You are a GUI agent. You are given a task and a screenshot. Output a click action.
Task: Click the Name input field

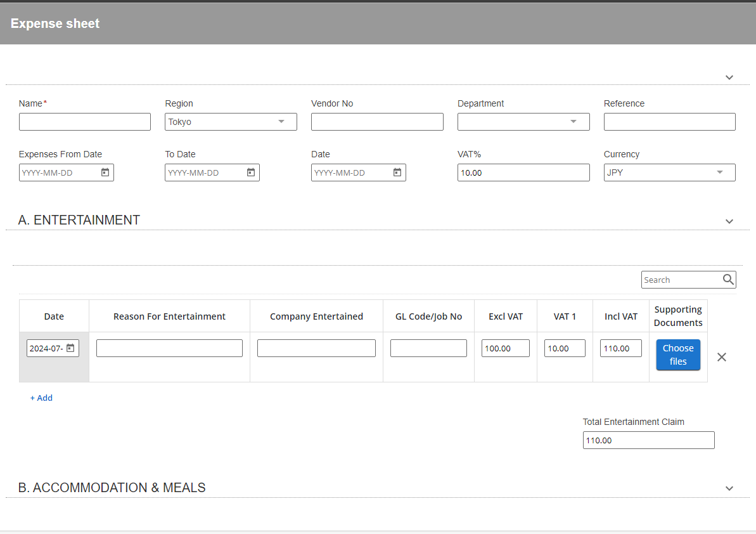pyautogui.click(x=85, y=122)
